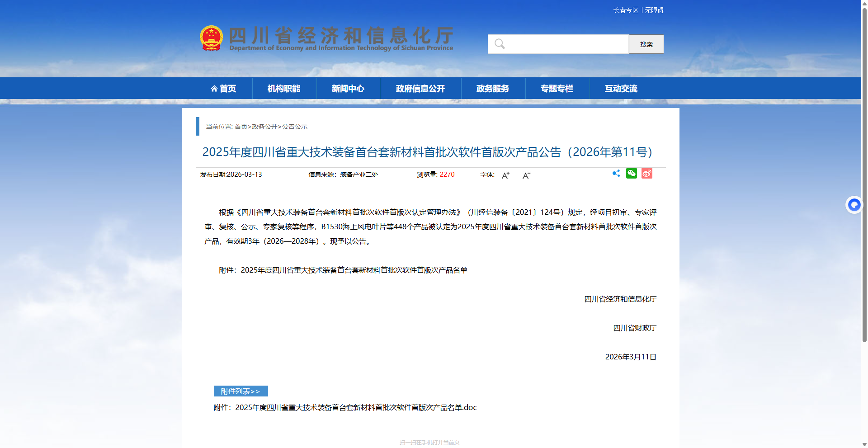
Task: Click the share icon next to WeChat
Action: coord(616,174)
